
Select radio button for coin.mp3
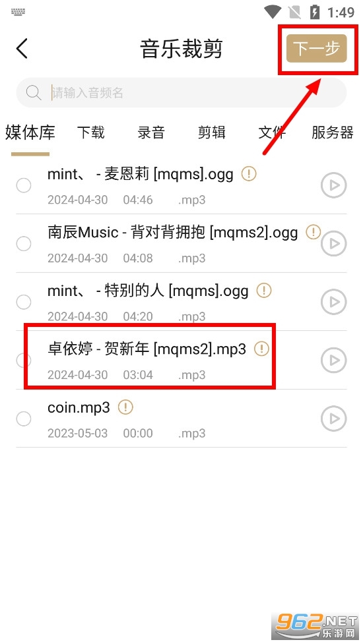point(24,419)
